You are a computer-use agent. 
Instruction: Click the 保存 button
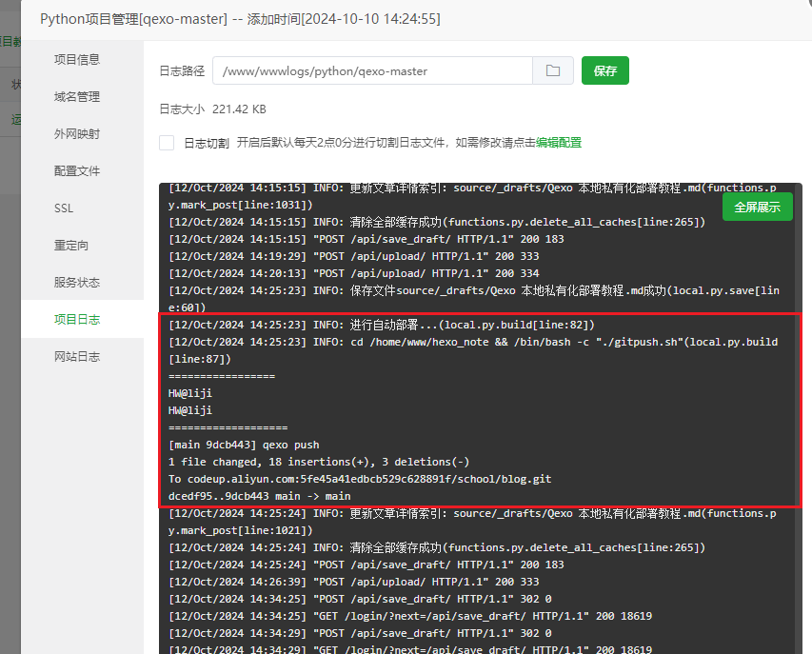pos(604,71)
